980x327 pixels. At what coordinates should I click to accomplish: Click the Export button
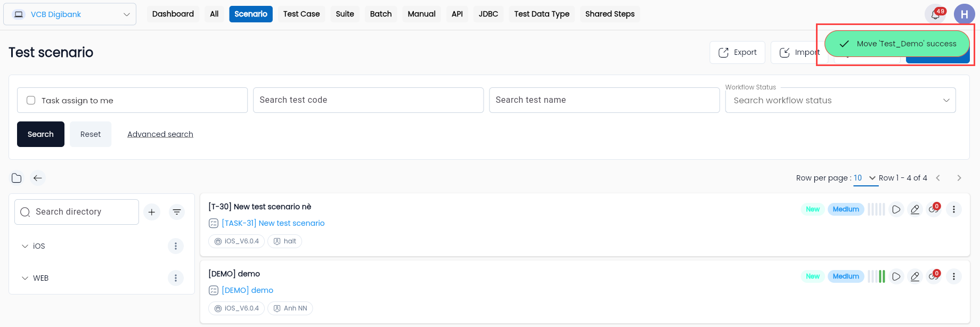click(737, 52)
